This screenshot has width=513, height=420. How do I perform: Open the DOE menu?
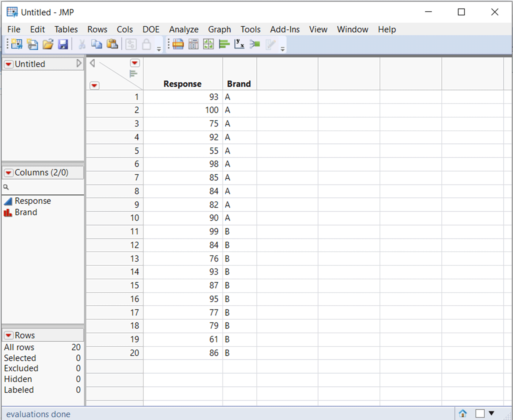click(x=151, y=29)
